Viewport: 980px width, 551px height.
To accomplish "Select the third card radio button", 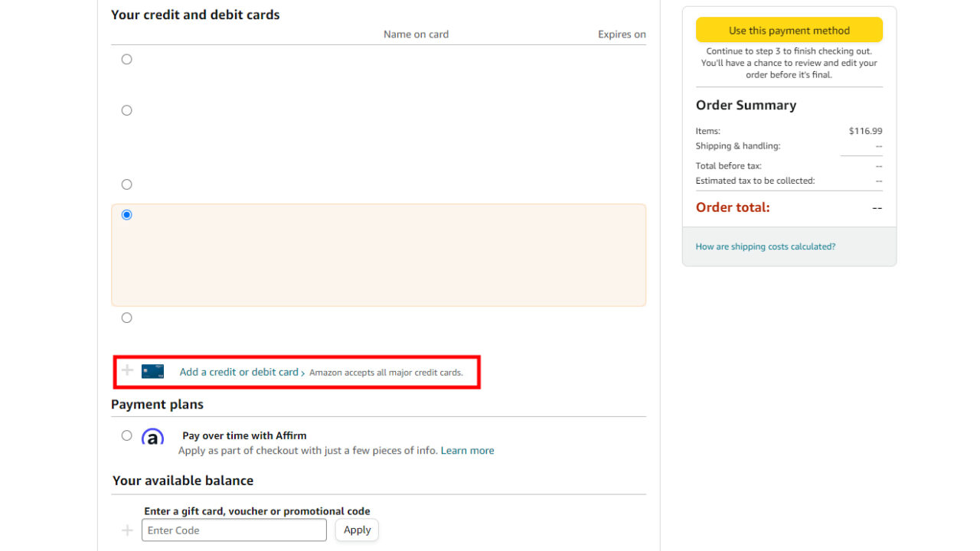I will 126,184.
